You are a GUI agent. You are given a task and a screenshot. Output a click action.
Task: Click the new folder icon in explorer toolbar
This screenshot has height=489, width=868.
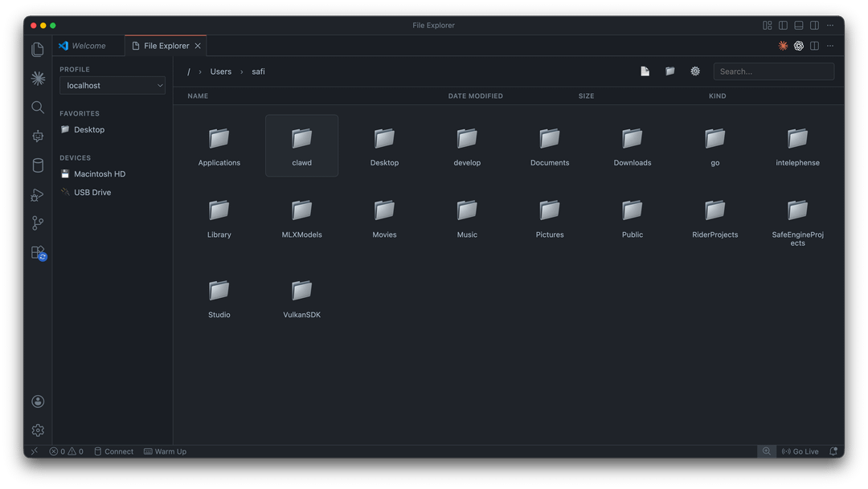669,71
